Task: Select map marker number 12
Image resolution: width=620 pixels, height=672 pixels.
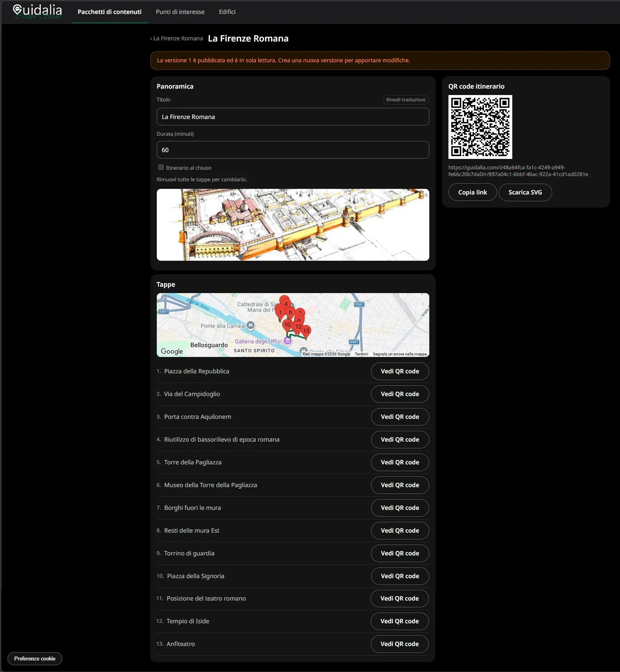Action: coord(298,327)
